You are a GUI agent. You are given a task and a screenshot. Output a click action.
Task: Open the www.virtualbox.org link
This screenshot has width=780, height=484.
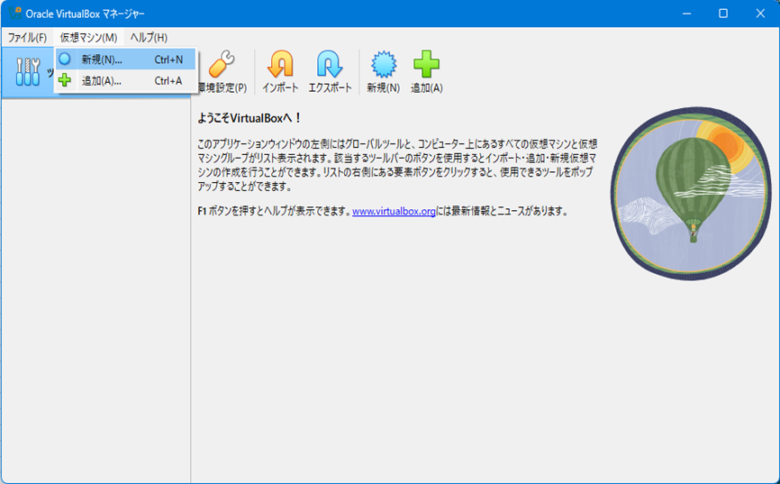394,211
